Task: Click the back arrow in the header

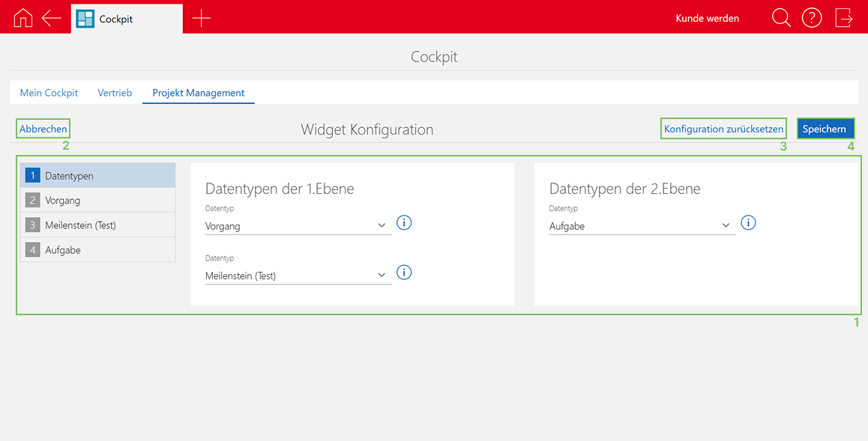Action: click(50, 17)
